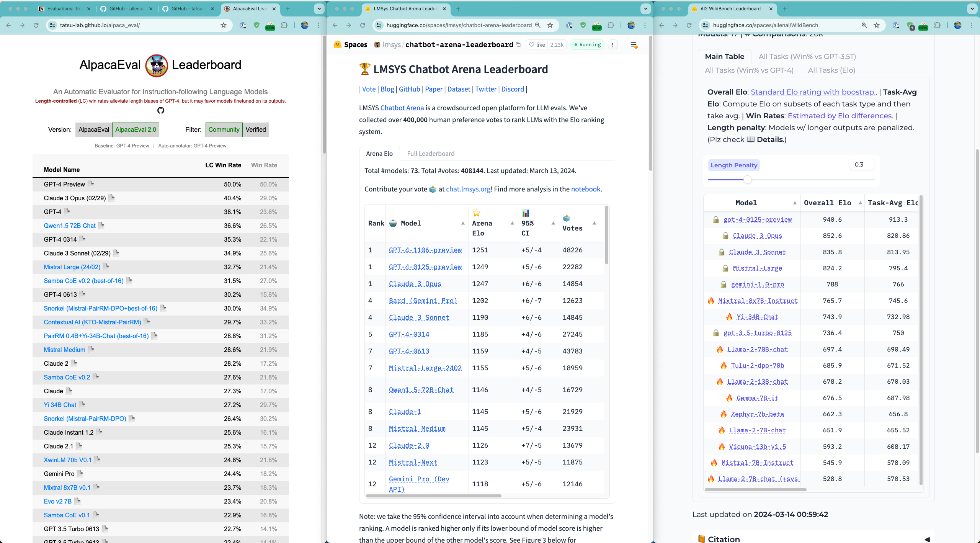Open Chrome menu in WildBench window
Image resolution: width=980 pixels, height=543 pixels.
[971, 25]
